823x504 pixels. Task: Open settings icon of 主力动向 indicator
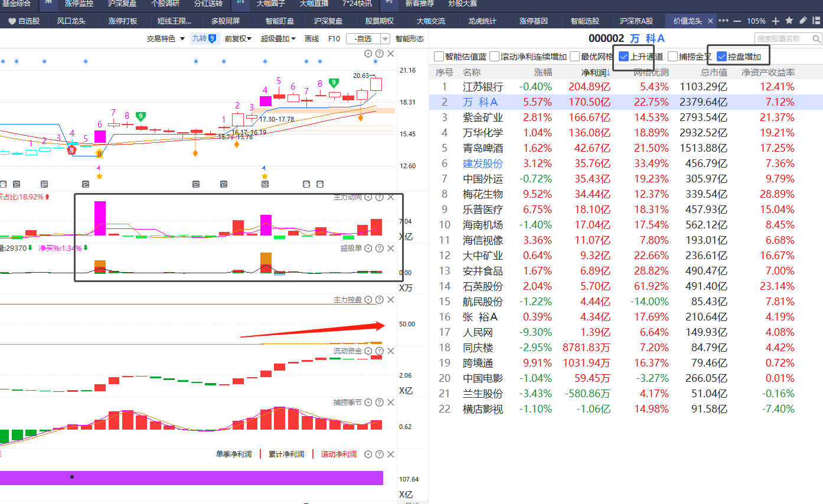tap(369, 197)
